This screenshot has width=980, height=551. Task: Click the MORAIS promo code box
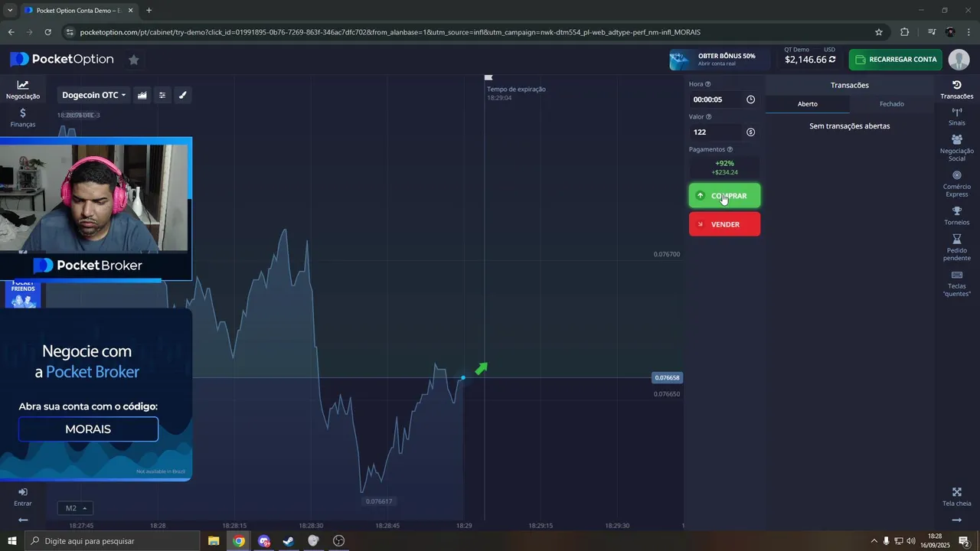[88, 429]
